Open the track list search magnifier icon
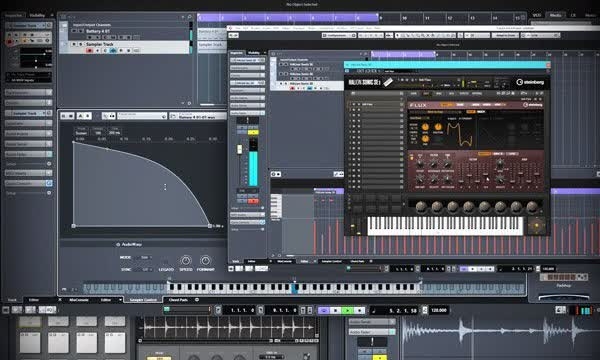 pos(189,17)
